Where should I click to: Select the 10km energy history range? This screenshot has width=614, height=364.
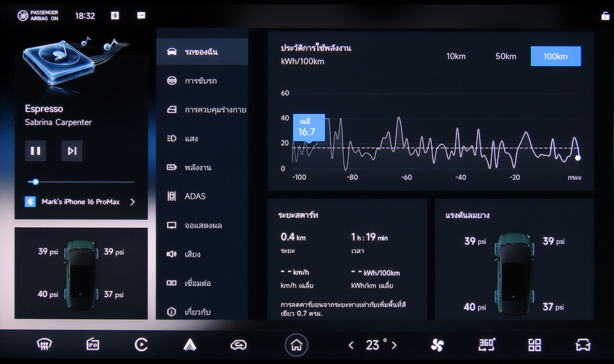tap(456, 56)
